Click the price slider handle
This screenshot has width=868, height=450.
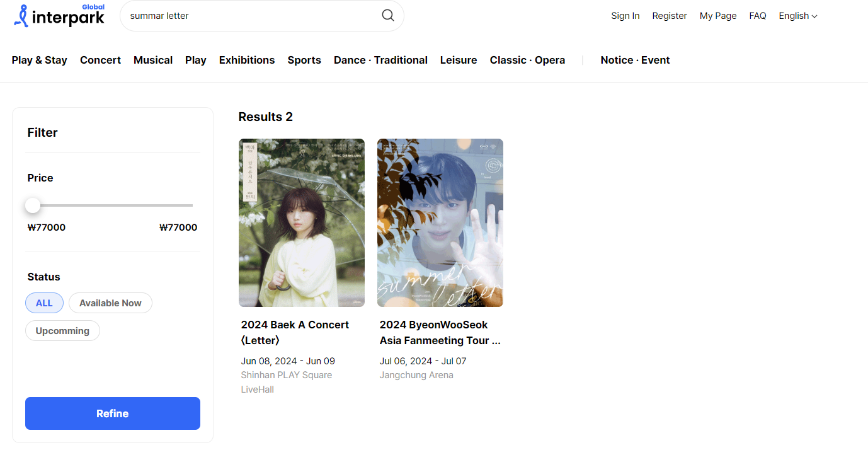click(33, 205)
